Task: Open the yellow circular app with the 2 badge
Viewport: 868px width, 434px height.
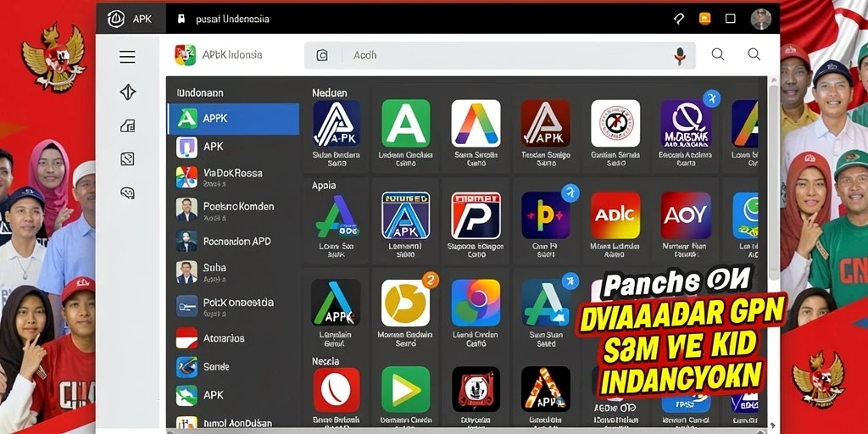Action: [x=406, y=303]
